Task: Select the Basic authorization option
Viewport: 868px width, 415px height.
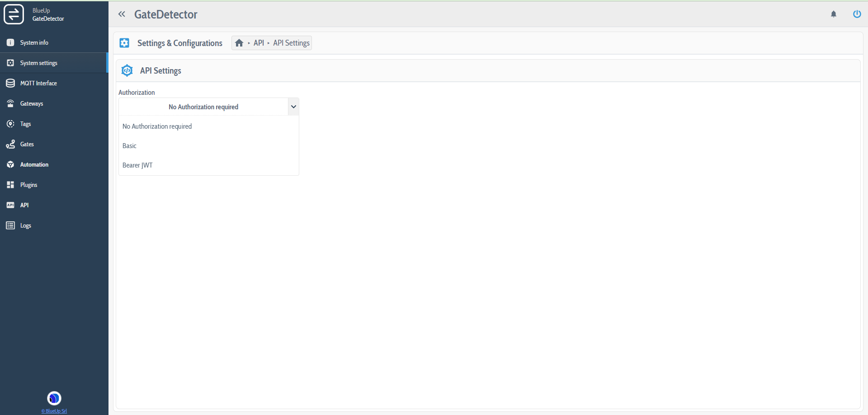Action: pyautogui.click(x=130, y=145)
